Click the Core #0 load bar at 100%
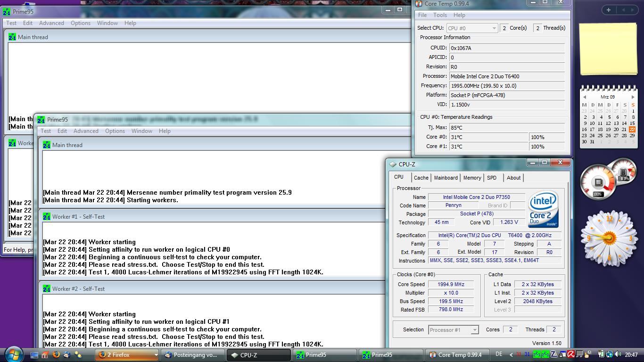The height and width of the screenshot is (362, 644). 547,137
